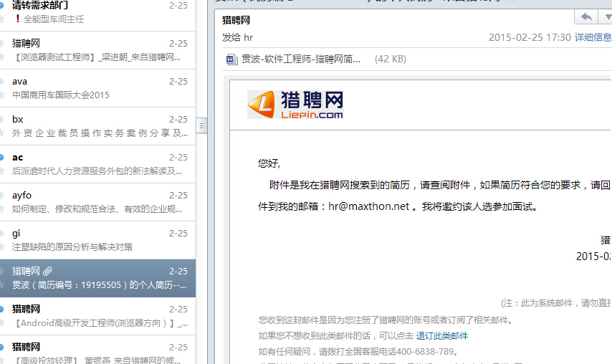
Task: Star the 浏览器测试工程师 email
Action: (1, 57)
